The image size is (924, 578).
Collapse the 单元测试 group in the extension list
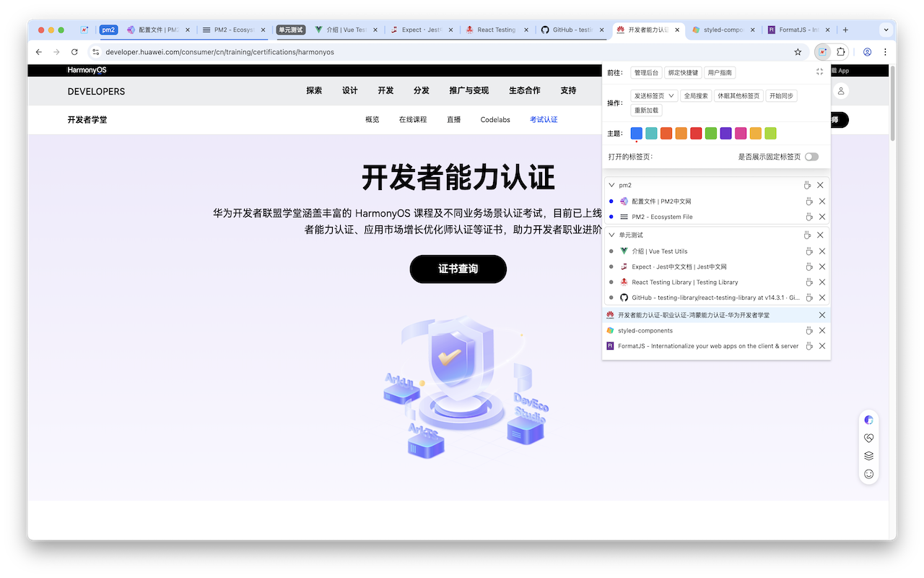click(612, 235)
